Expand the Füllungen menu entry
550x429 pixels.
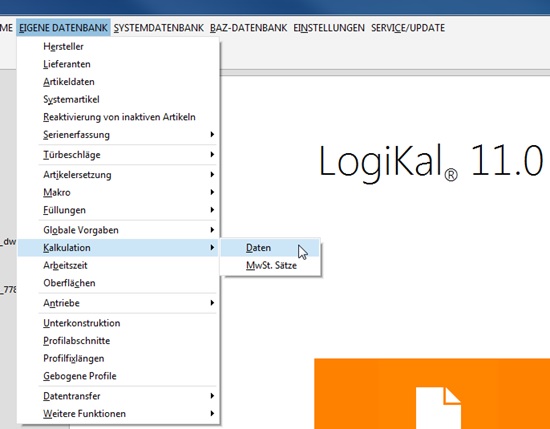pyautogui.click(x=118, y=210)
